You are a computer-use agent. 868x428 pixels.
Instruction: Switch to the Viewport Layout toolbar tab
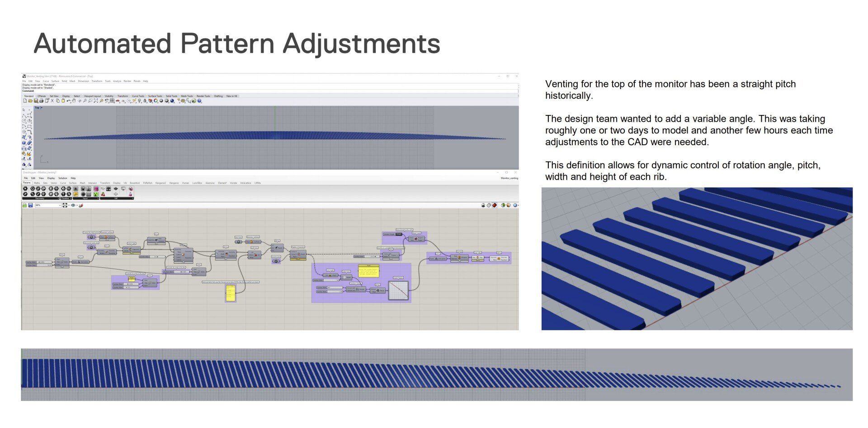(x=93, y=96)
